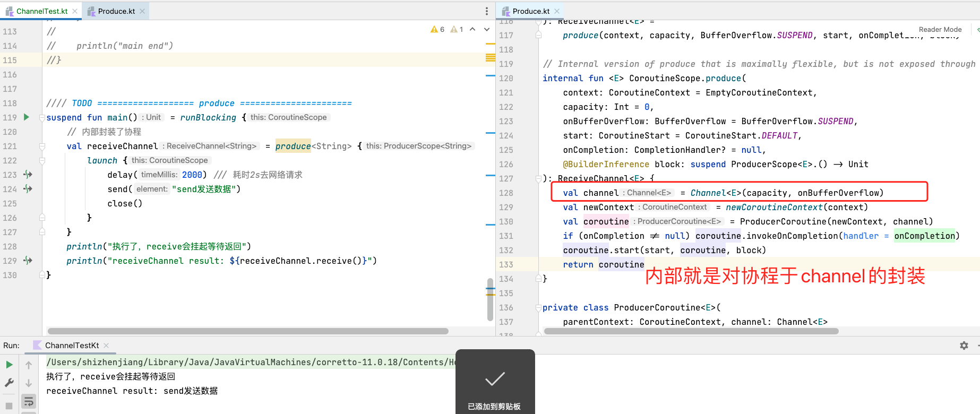980x414 pixels.
Task: Click the Java path in console output
Action: 251,362
